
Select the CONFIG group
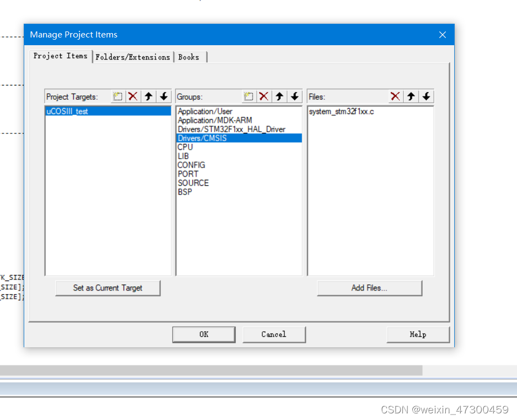(239, 165)
